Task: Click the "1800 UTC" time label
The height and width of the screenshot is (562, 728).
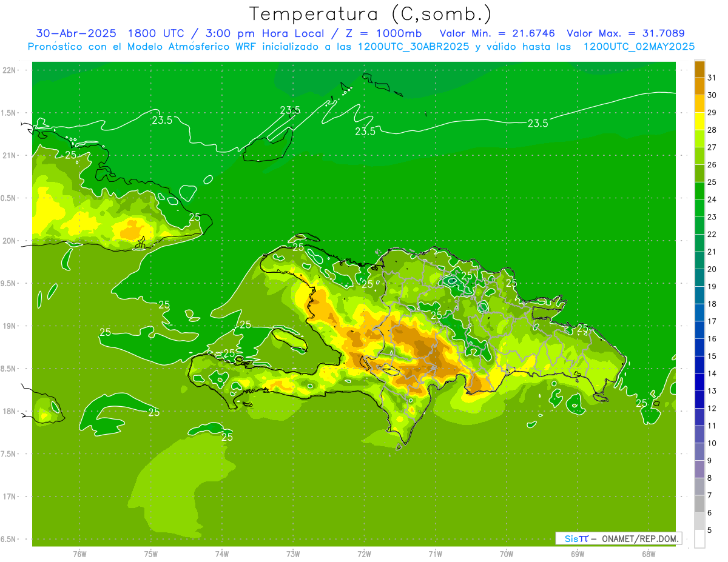Action: pos(157,33)
